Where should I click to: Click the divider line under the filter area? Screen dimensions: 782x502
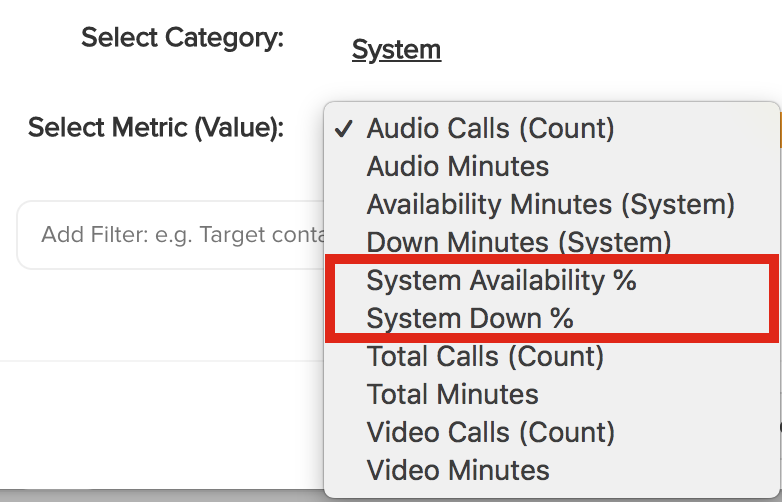click(162, 360)
